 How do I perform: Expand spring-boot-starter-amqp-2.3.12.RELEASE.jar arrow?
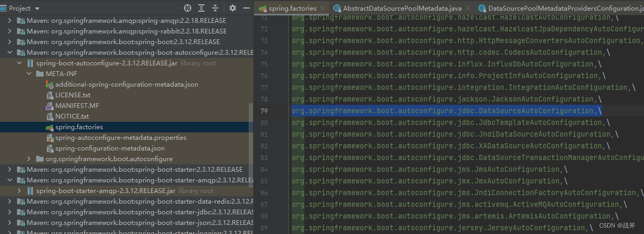pyautogui.click(x=20, y=190)
